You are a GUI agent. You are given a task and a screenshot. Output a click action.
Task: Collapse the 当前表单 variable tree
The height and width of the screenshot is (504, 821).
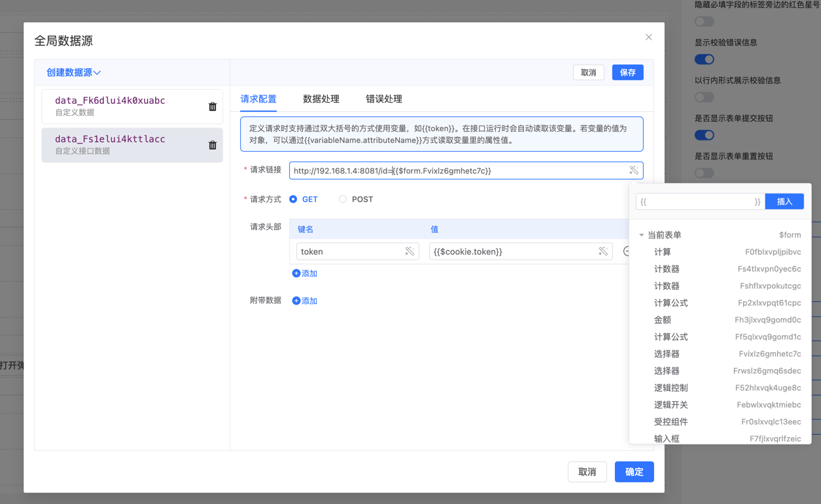[642, 235]
